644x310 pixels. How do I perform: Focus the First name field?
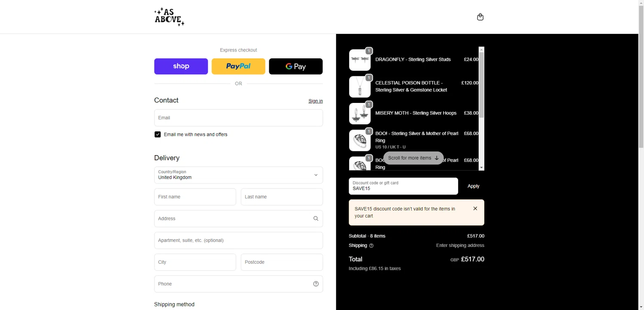point(195,197)
